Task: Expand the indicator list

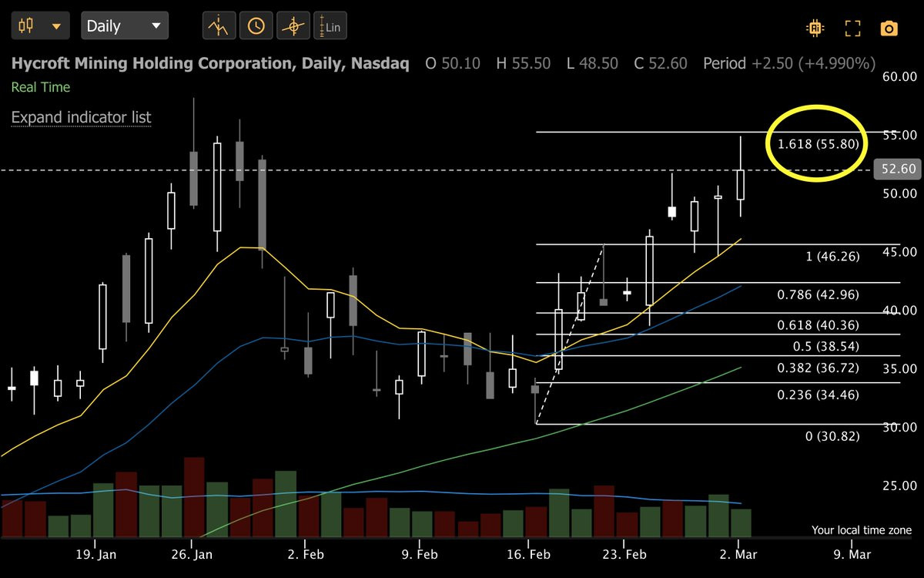Action: (x=81, y=118)
